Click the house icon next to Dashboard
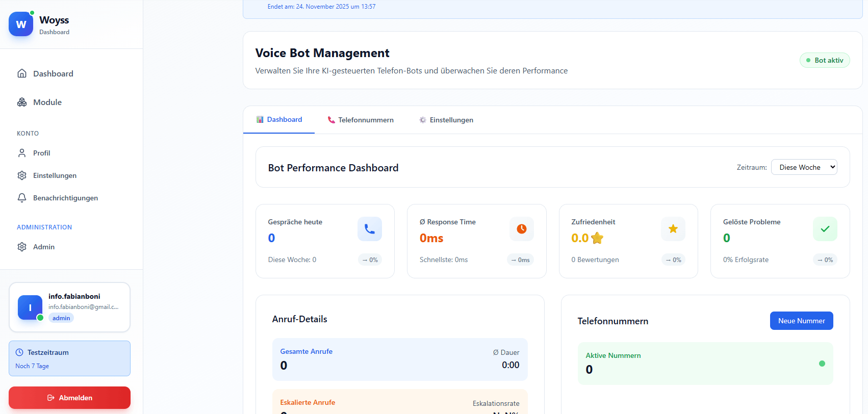 [22, 73]
